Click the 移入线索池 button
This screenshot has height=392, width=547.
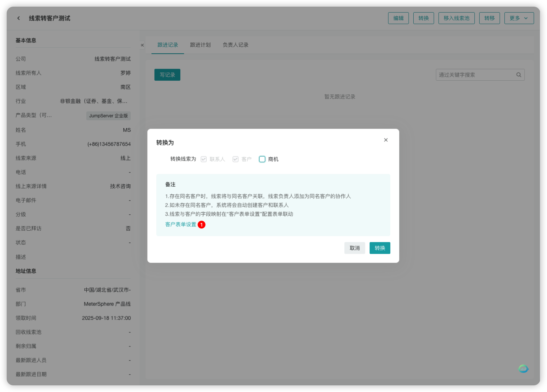[x=457, y=18]
